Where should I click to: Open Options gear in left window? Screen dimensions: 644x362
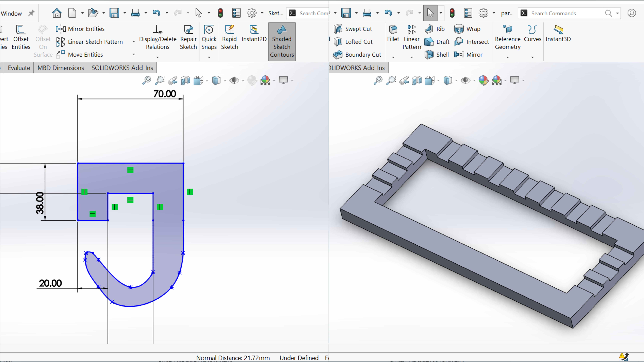(x=251, y=13)
